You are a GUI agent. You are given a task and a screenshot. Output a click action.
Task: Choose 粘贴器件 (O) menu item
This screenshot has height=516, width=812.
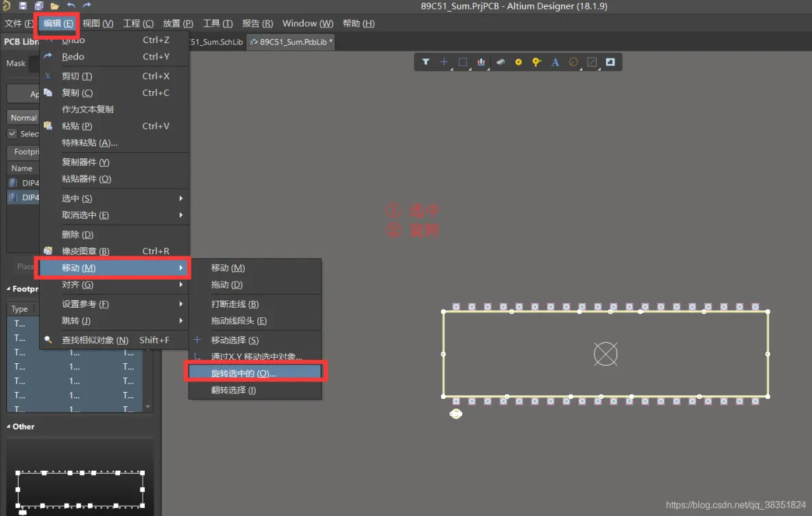tap(114, 179)
